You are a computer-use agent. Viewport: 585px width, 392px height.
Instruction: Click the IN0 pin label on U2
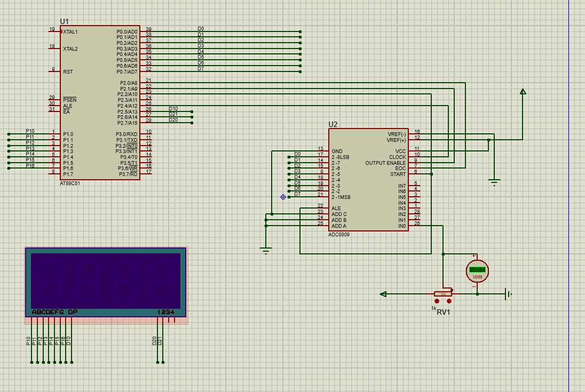402,226
